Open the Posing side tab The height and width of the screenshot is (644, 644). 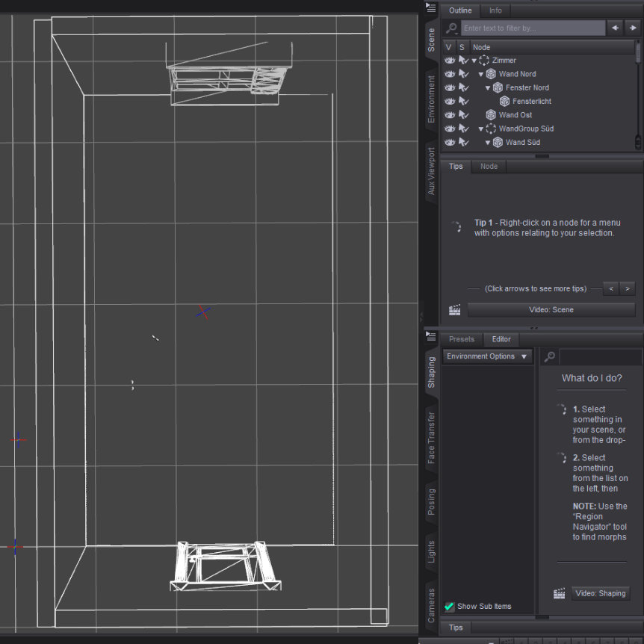[x=431, y=502]
